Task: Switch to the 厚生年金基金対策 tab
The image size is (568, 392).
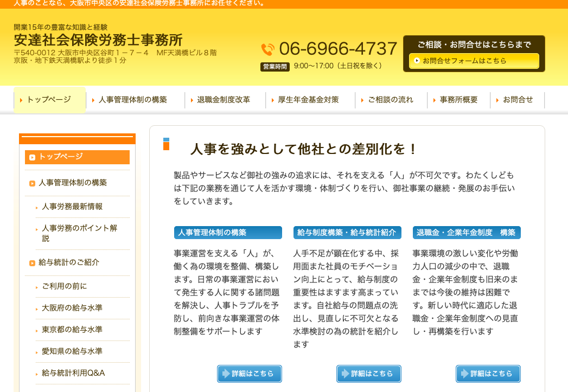Action: pyautogui.click(x=309, y=100)
